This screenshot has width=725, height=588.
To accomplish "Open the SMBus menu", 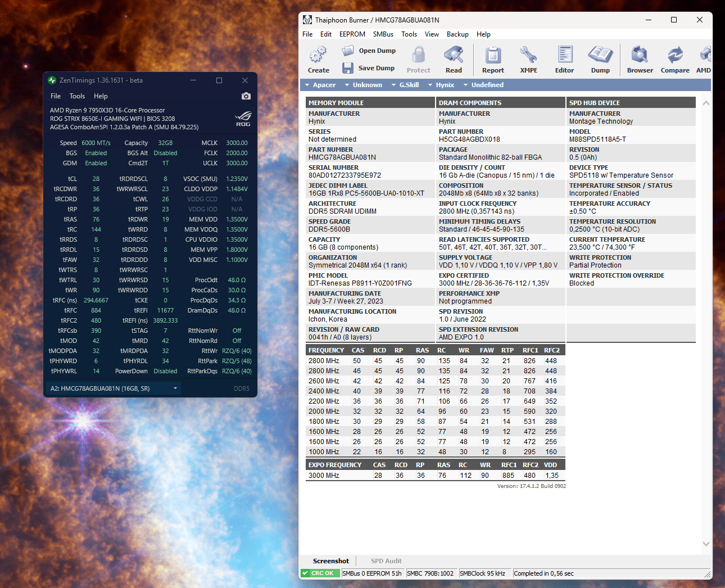I will 383,34.
